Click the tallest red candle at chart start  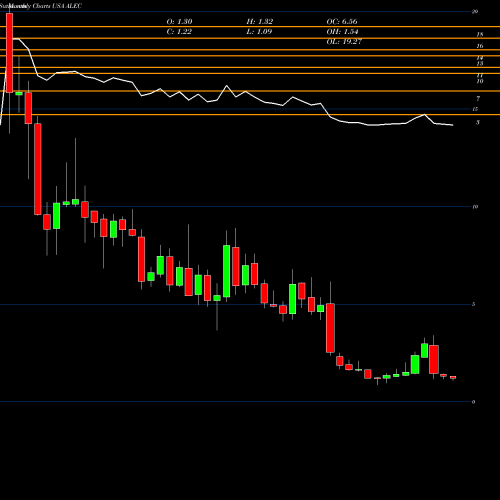point(9,53)
